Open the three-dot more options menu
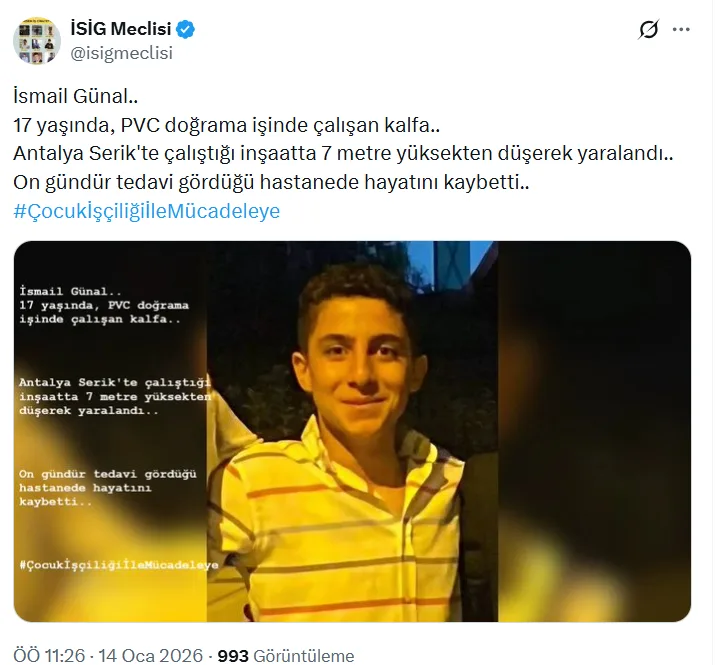This screenshot has width=722, height=665. tap(681, 29)
